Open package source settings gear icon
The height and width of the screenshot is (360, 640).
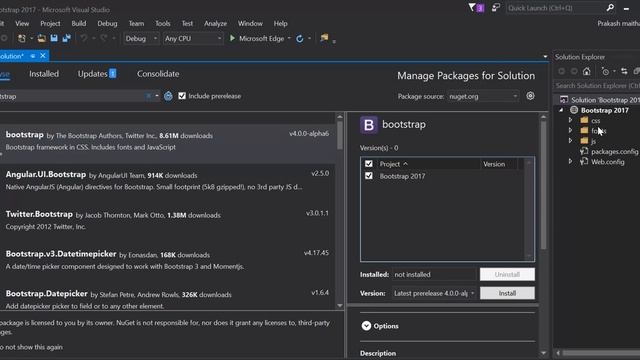click(x=530, y=96)
